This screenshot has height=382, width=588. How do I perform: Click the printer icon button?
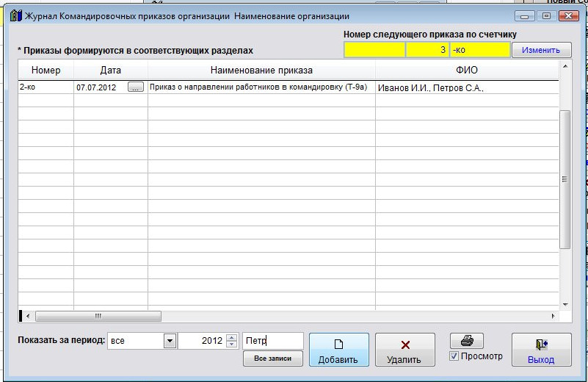466,341
